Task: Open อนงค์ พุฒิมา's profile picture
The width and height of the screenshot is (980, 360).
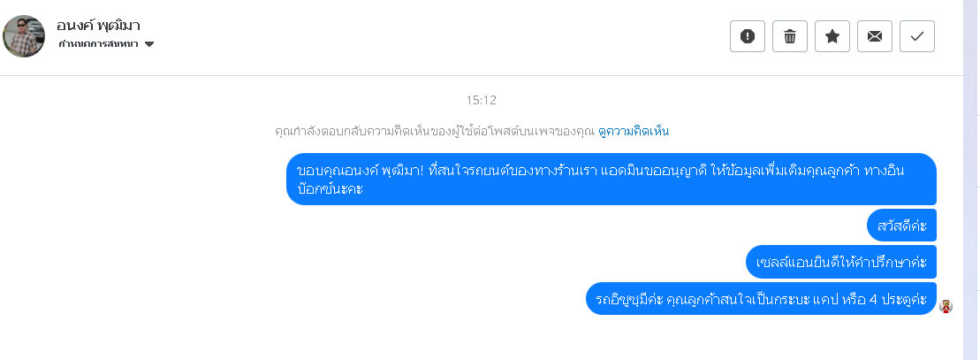Action: coord(24,36)
